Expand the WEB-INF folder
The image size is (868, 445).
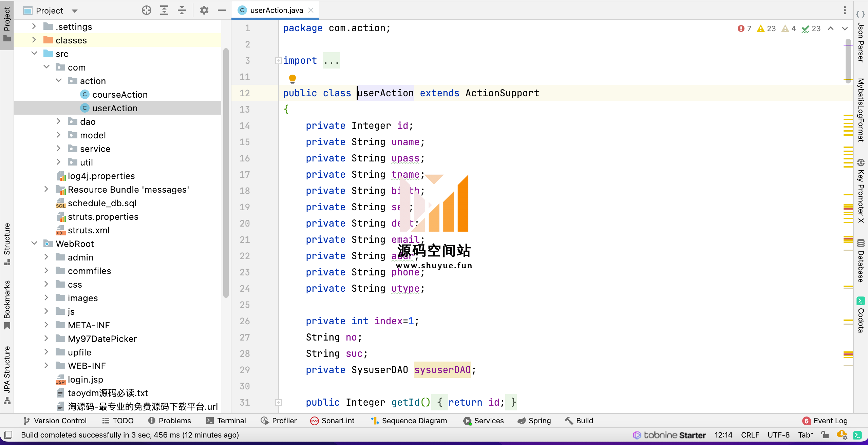click(x=46, y=365)
